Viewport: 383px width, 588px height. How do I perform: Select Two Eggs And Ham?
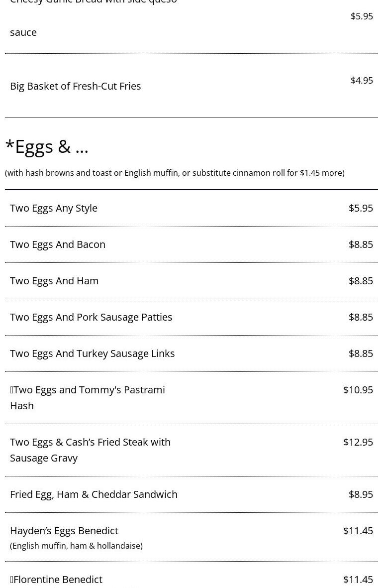54,281
